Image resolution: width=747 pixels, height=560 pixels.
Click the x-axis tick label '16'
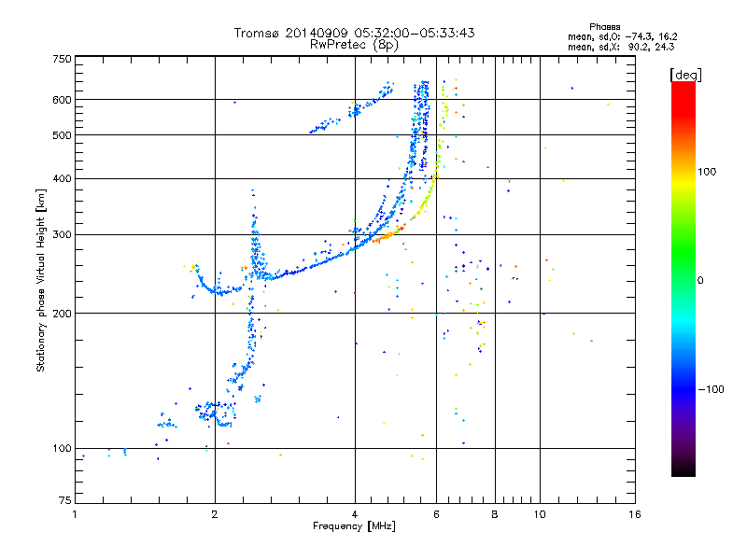coord(635,514)
